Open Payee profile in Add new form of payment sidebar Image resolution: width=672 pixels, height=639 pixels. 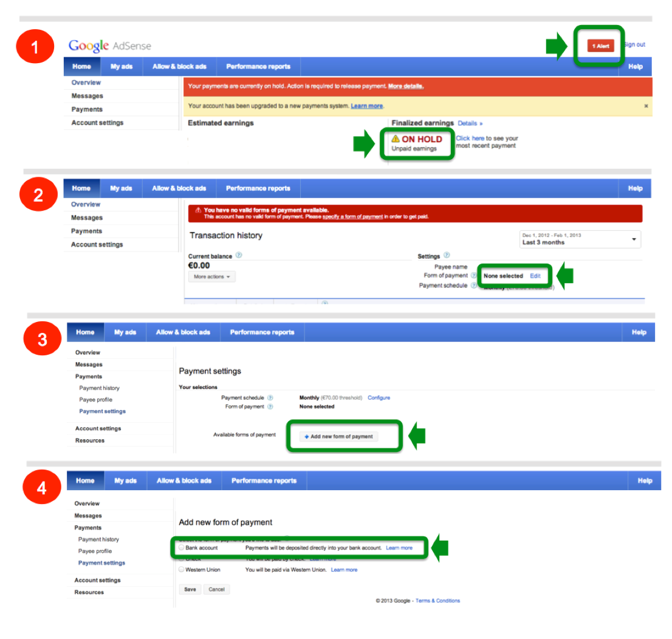95,551
